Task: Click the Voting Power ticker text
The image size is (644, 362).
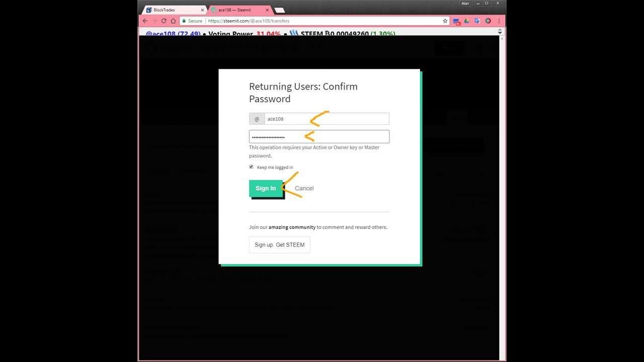Action: coord(230,34)
